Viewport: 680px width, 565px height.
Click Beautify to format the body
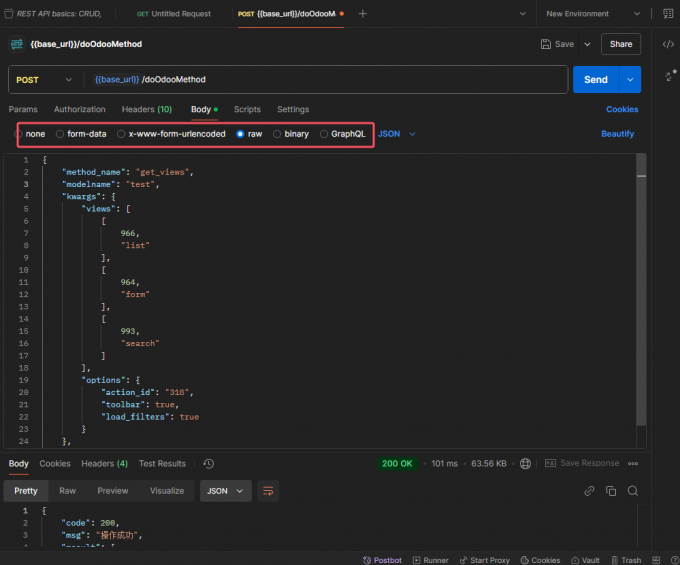coord(618,134)
